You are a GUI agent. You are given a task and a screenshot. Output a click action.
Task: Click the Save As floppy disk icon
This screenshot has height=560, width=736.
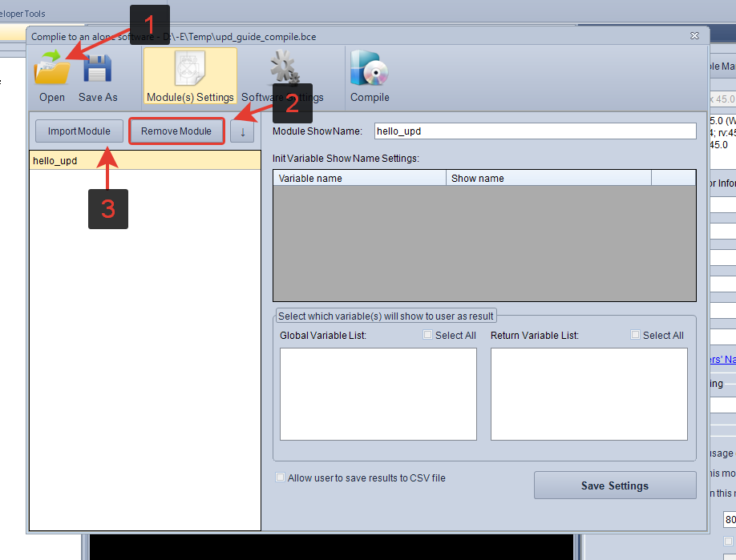point(98,71)
